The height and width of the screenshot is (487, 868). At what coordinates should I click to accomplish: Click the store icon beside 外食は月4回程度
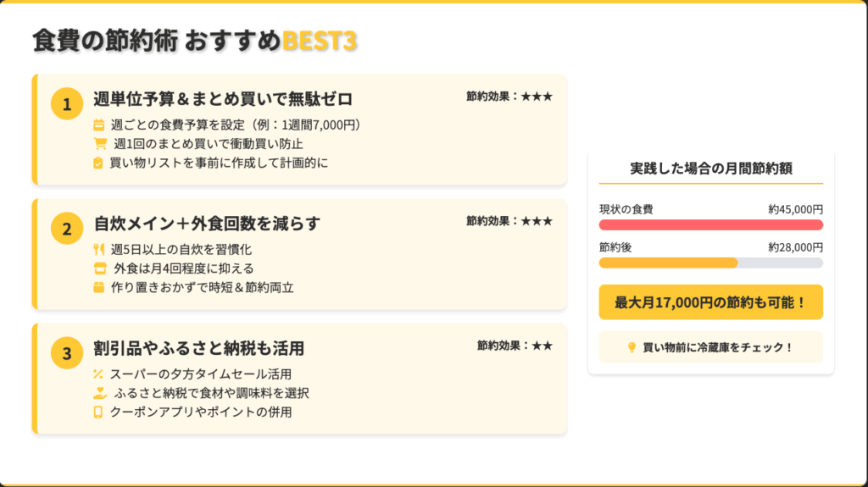(100, 268)
